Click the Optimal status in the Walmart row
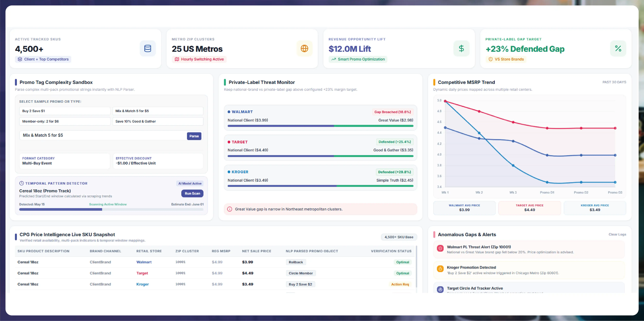The height and width of the screenshot is (321, 644). (403, 262)
